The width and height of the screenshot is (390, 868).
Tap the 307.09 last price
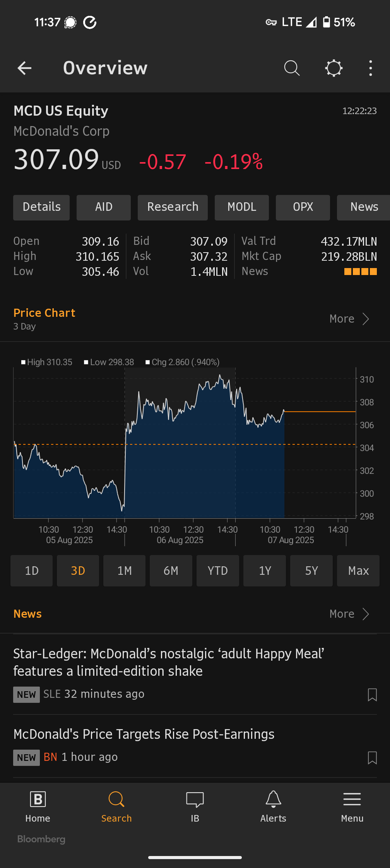click(x=56, y=159)
